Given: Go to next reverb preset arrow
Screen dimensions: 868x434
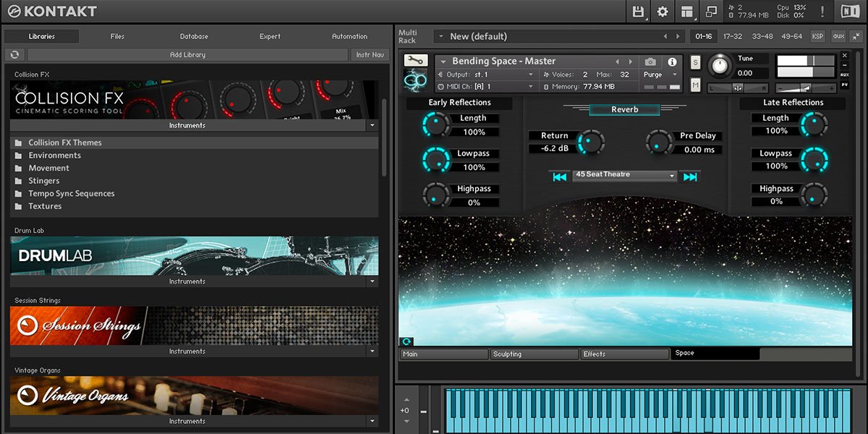Looking at the screenshot, I should pos(690,176).
